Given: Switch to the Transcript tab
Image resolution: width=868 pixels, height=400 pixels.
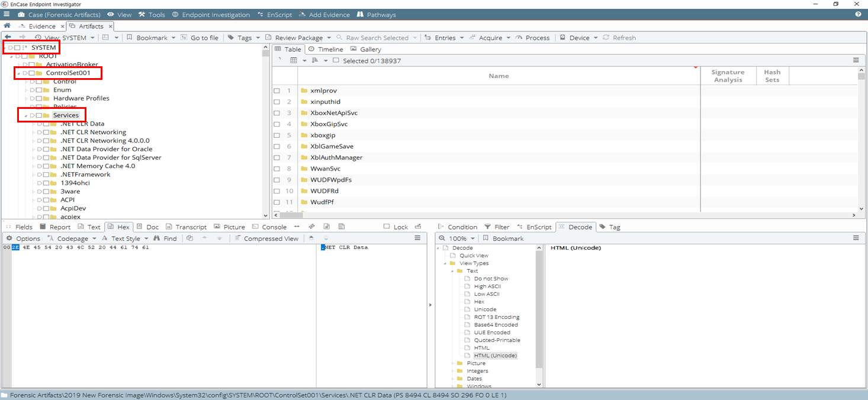Looking at the screenshot, I should 186,227.
